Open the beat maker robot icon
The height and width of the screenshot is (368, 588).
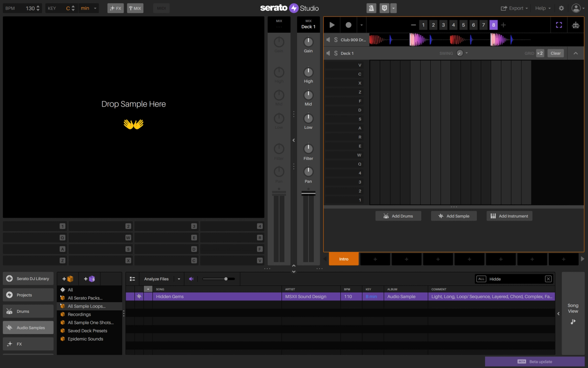tap(575, 25)
